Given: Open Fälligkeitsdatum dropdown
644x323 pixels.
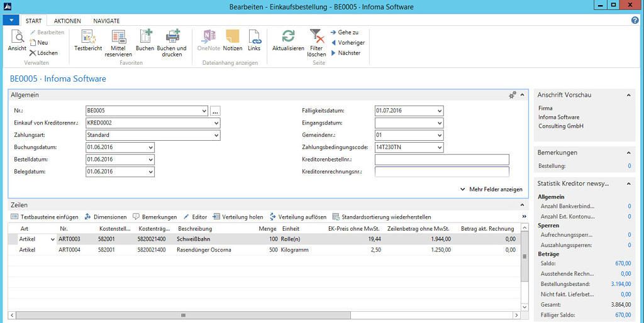Looking at the screenshot, I should [440, 111].
